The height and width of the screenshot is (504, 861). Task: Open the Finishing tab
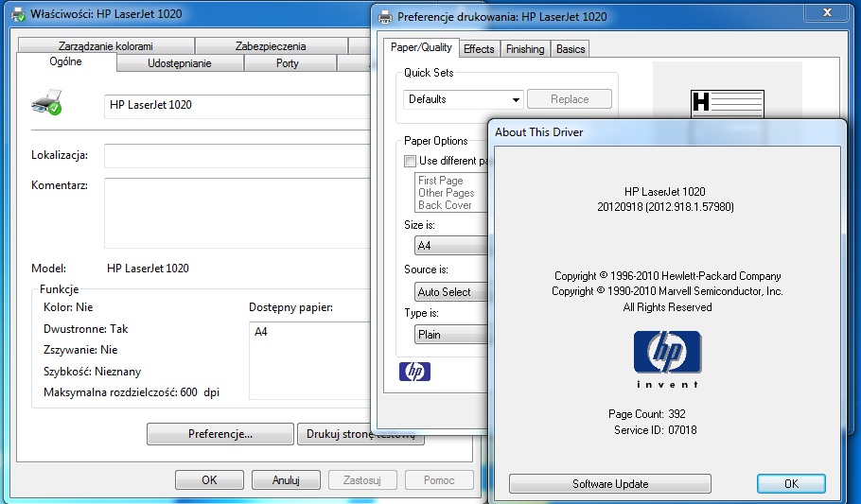525,49
